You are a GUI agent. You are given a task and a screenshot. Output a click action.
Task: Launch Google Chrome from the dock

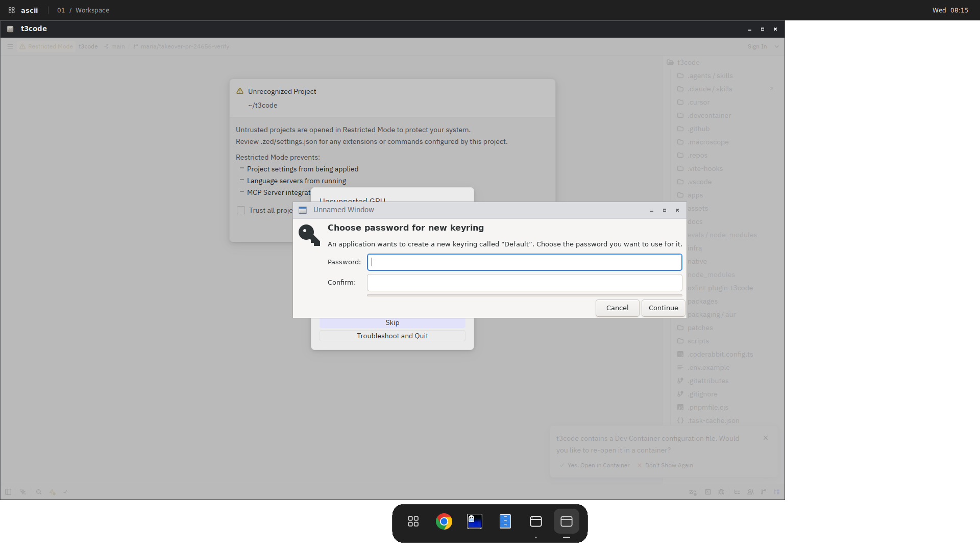[x=444, y=521]
